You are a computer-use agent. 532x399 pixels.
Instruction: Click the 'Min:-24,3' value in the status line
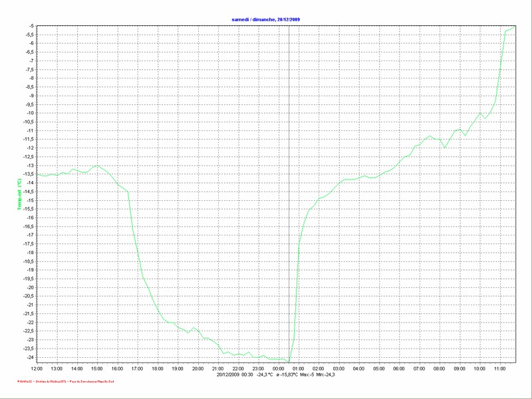326,374
